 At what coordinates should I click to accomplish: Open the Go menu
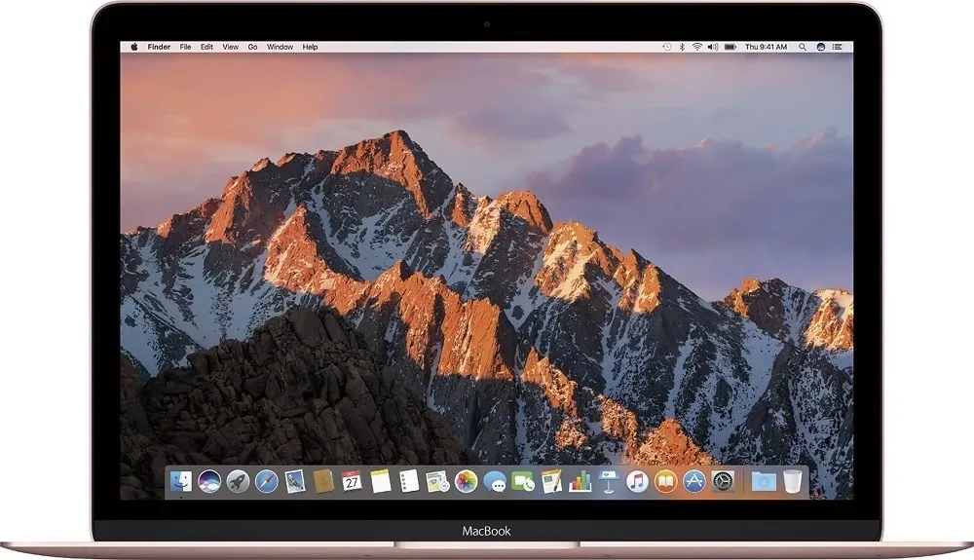tap(252, 47)
